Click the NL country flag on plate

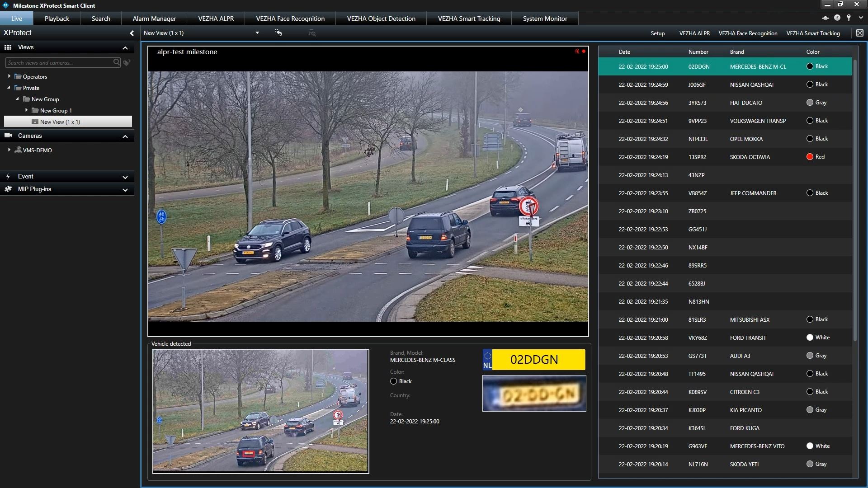tap(487, 360)
